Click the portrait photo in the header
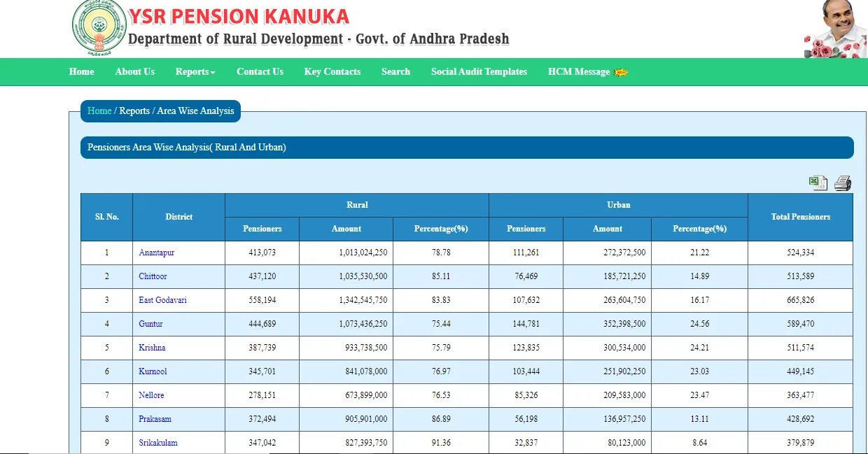The image size is (868, 454). tap(836, 29)
